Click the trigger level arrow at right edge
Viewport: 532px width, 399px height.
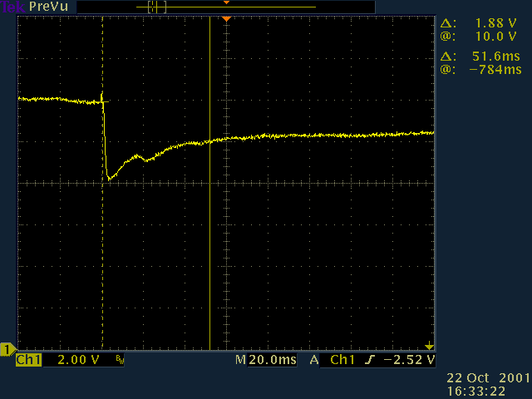click(x=429, y=345)
